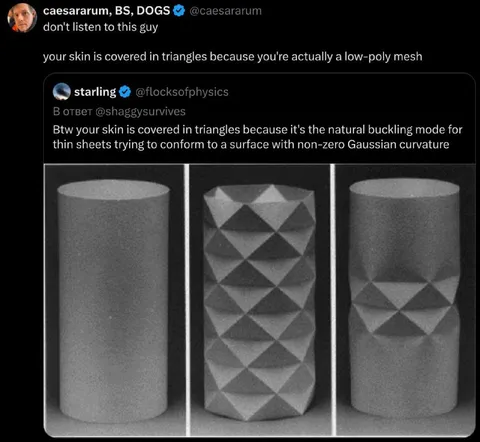Click starling's blue verified checkmark
The height and width of the screenshot is (442, 480).
coord(125,92)
